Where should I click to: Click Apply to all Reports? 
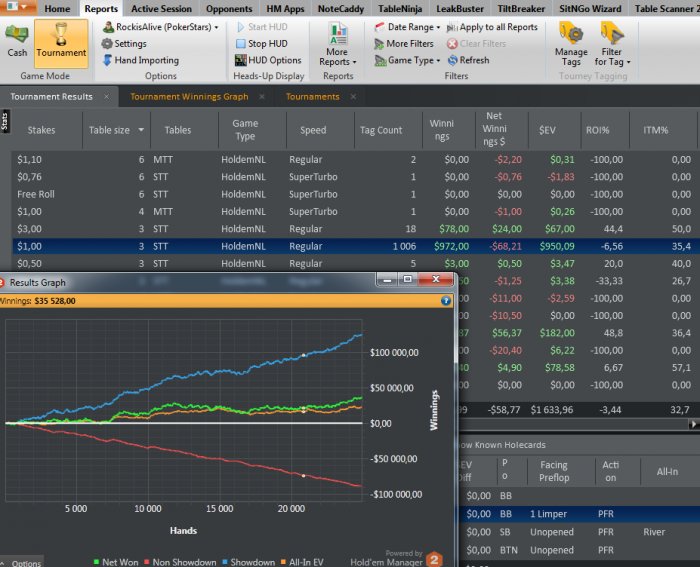point(492,27)
